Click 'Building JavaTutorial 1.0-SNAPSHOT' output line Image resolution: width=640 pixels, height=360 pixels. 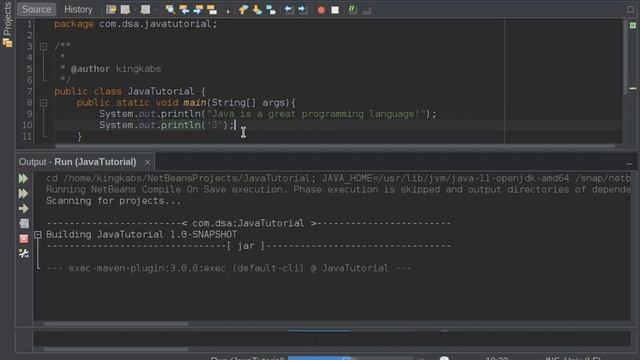point(141,235)
